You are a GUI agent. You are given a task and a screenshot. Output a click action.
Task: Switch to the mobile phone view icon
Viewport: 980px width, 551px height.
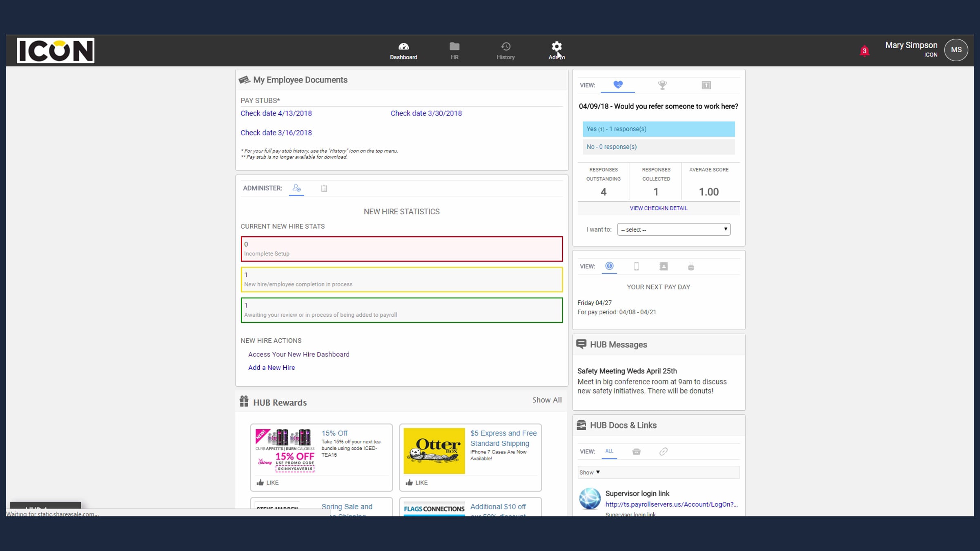636,267
